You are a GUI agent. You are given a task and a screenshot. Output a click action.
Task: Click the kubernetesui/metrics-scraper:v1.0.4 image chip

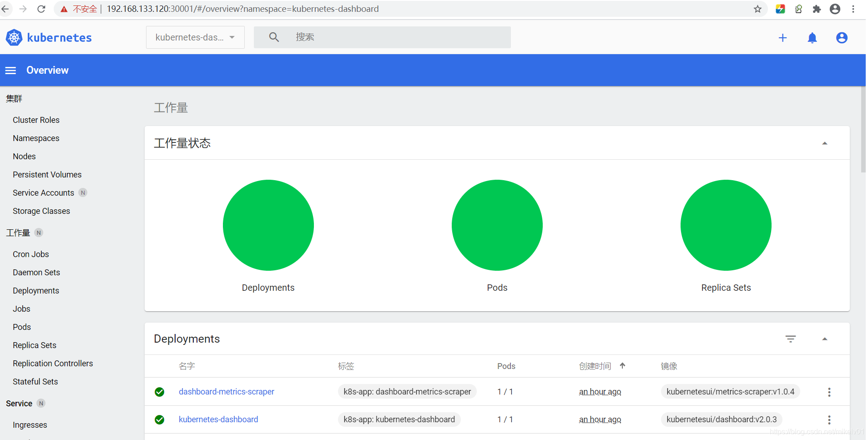click(731, 392)
